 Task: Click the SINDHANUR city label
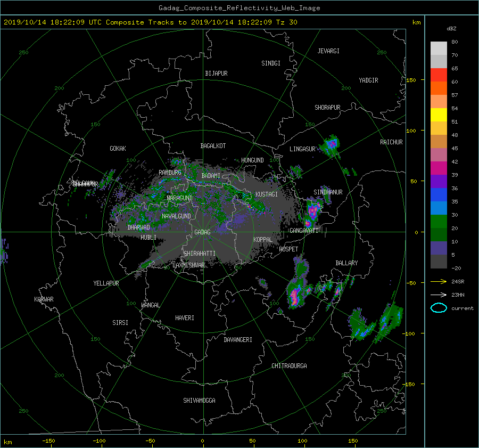tap(328, 192)
